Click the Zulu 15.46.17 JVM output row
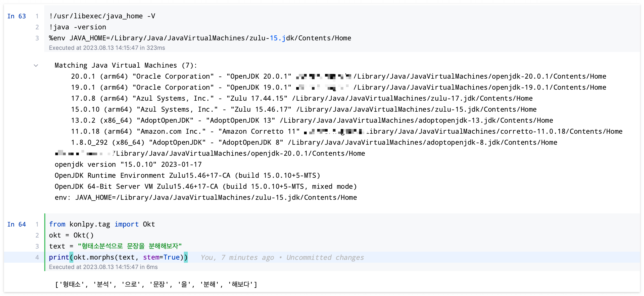Viewport: 644px width, 296px height. coord(304,110)
